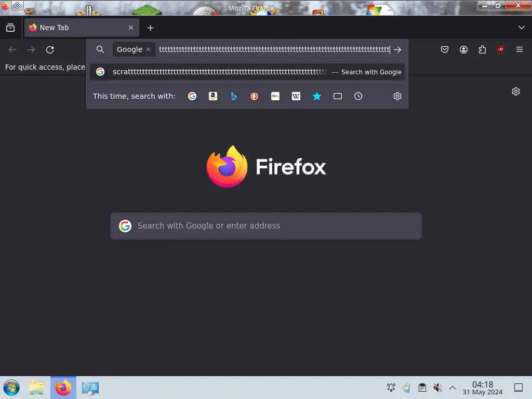Search this time with Wikipedia

point(296,96)
